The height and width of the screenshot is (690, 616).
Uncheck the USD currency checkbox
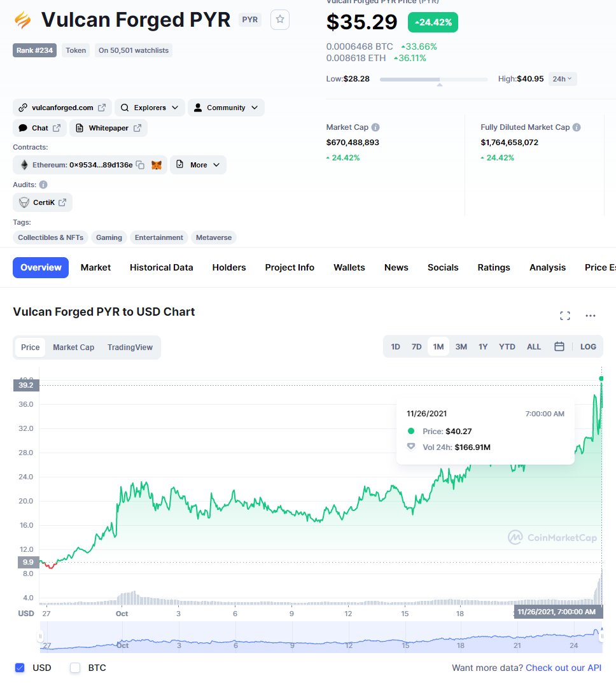20,668
